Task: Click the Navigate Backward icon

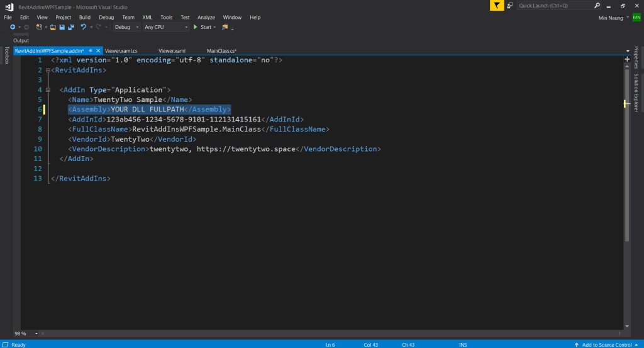Action: tap(12, 27)
